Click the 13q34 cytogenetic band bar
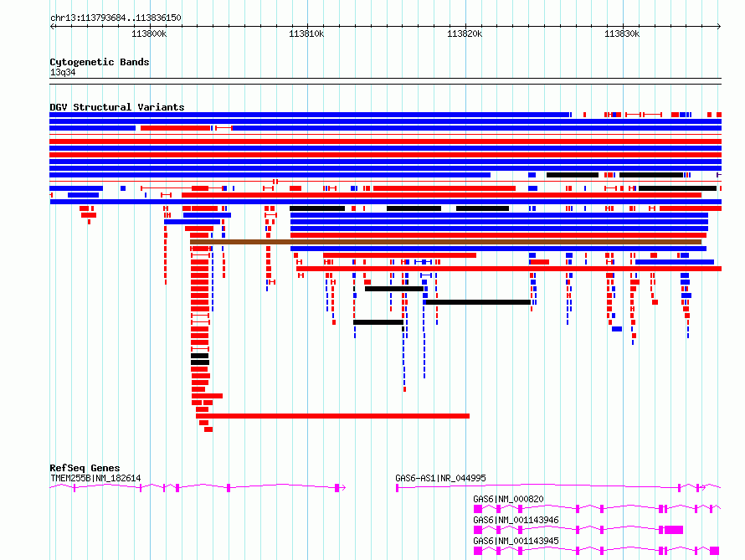This screenshot has width=745, height=560. [x=385, y=81]
